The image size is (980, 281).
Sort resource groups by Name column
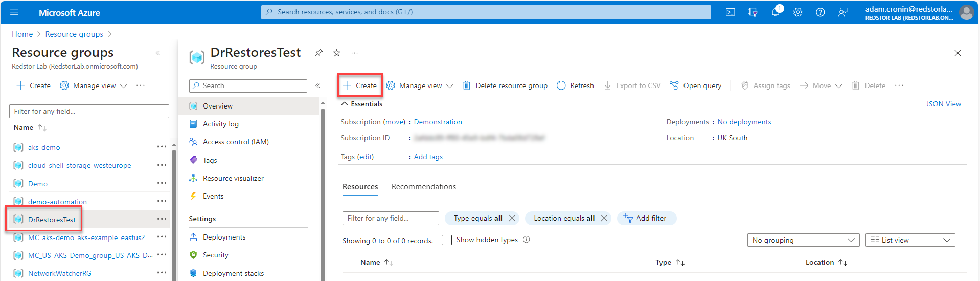click(x=30, y=127)
